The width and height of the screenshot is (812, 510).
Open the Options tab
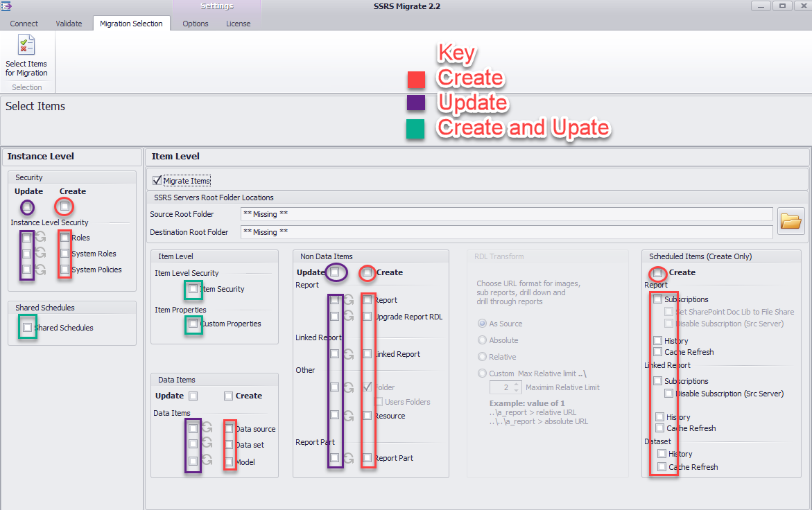(196, 24)
